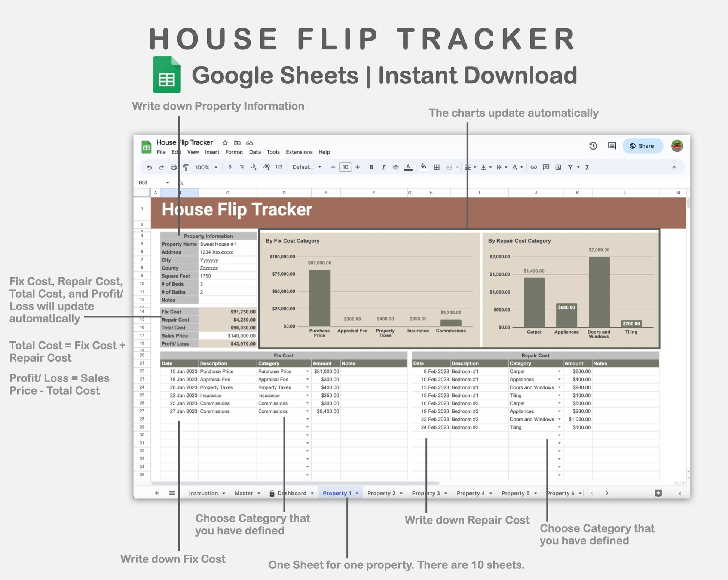Toggle italic formatting
Screen dimensions: 728x580
(383, 167)
